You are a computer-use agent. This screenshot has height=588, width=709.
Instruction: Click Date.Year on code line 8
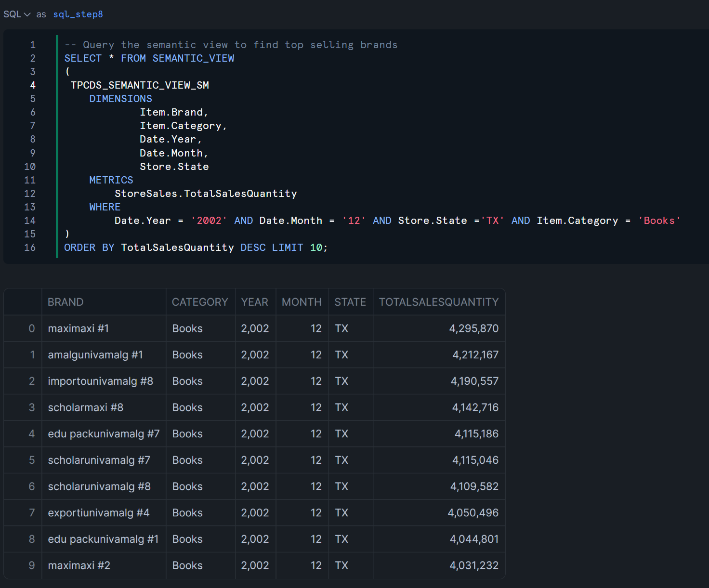[x=168, y=139]
